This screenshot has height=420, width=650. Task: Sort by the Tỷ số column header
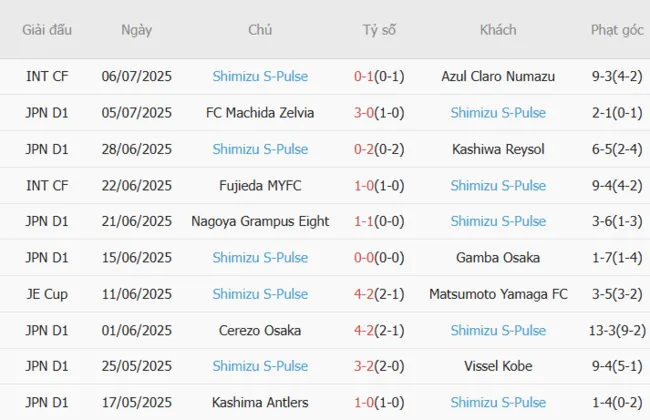(x=379, y=30)
